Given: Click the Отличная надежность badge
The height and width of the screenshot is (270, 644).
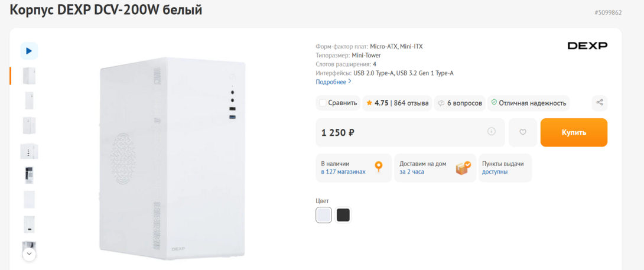Looking at the screenshot, I should pyautogui.click(x=528, y=103).
